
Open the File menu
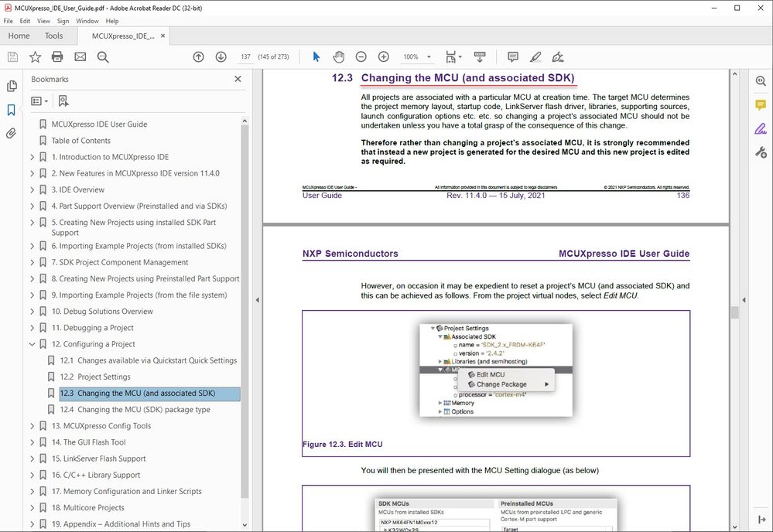pos(8,21)
